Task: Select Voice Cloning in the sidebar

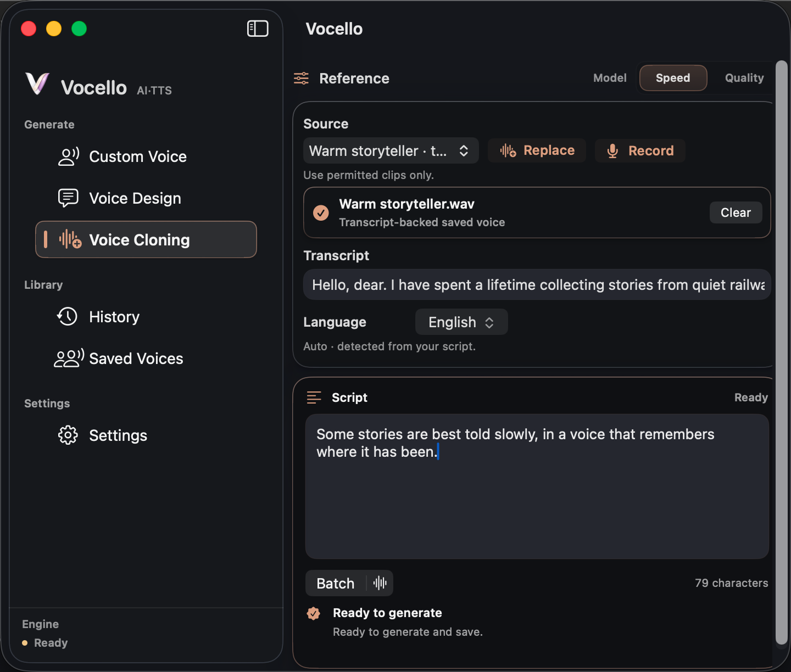Action: (146, 239)
